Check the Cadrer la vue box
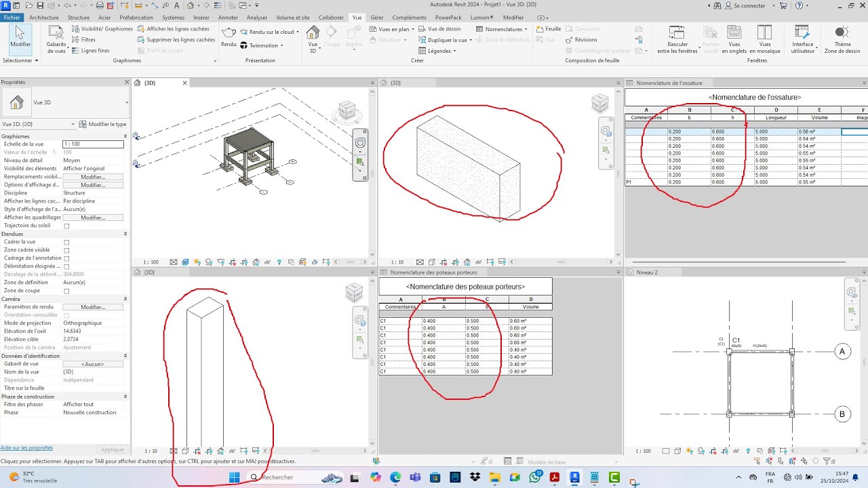Viewport: 868px width, 488px height. click(x=66, y=242)
